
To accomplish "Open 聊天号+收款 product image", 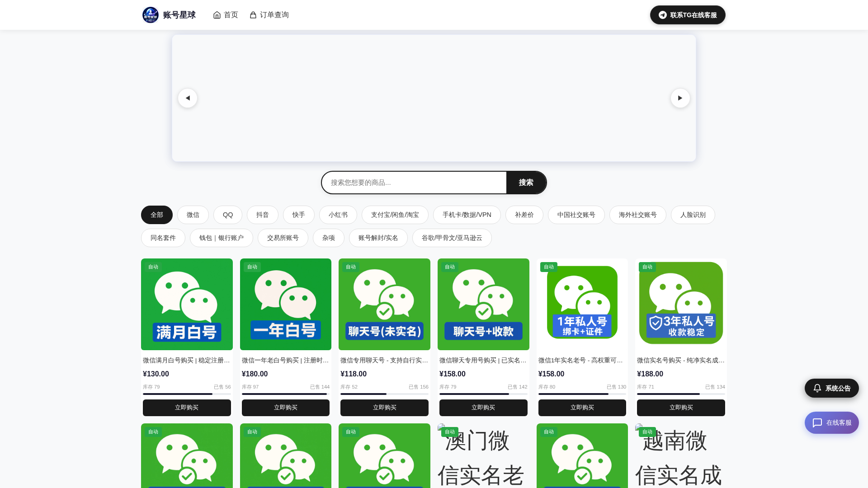I will pos(483,304).
